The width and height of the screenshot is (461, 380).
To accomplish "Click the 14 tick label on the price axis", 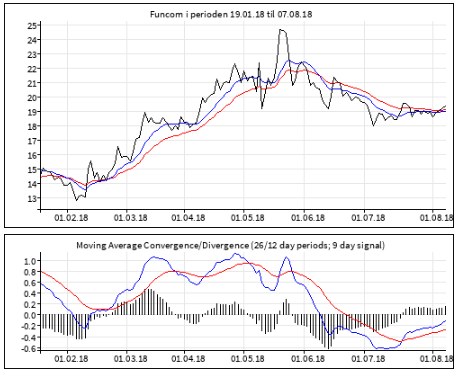I will click(32, 184).
